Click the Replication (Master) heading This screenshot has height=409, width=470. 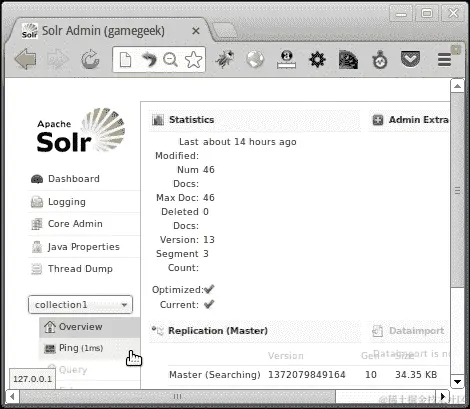click(x=218, y=331)
